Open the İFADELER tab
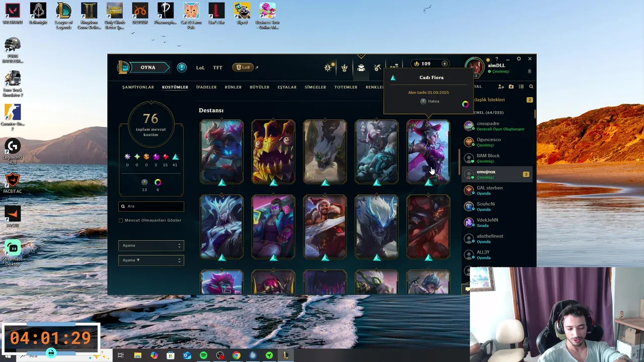 pyautogui.click(x=206, y=87)
